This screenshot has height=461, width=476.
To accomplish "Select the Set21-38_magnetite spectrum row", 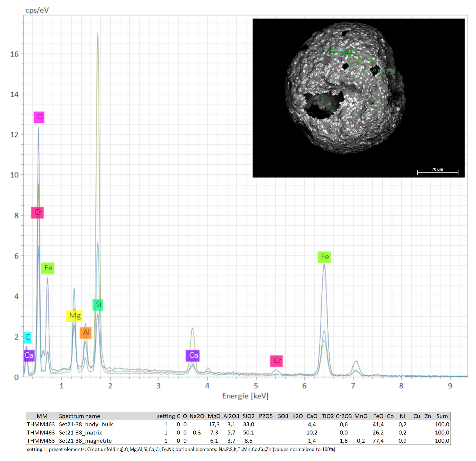I will click(x=85, y=441).
